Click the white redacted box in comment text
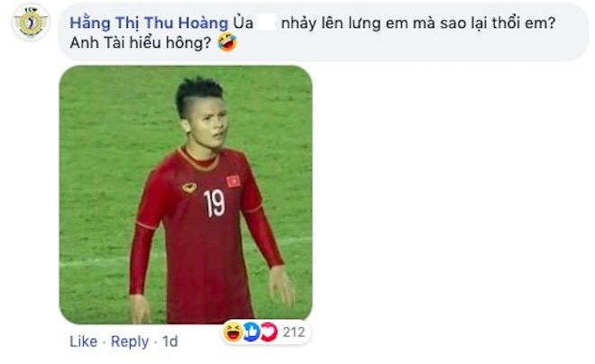This screenshot has height=364, width=595. coord(266,22)
